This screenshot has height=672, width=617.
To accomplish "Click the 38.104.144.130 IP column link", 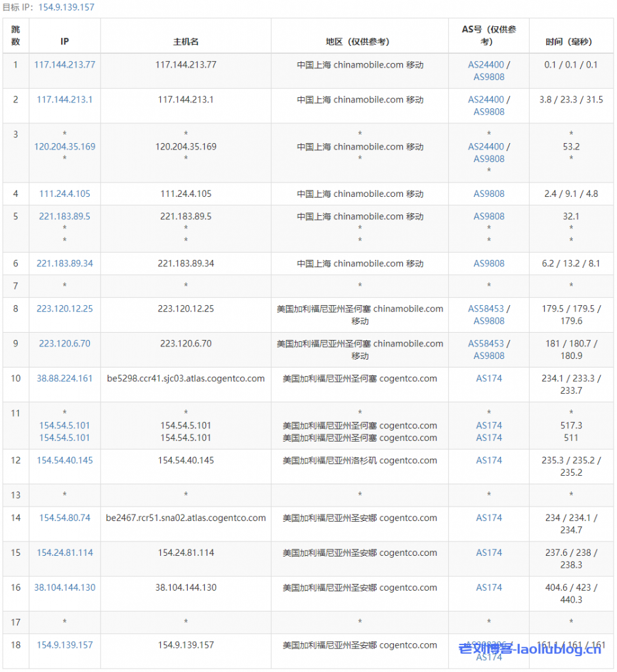I will point(64,588).
